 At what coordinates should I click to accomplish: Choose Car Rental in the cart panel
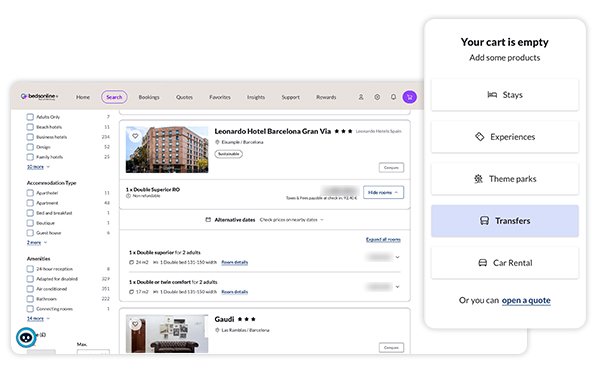click(x=505, y=263)
